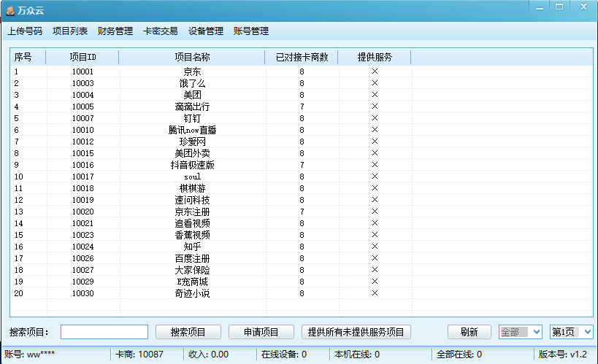Select project name soul

click(192, 177)
